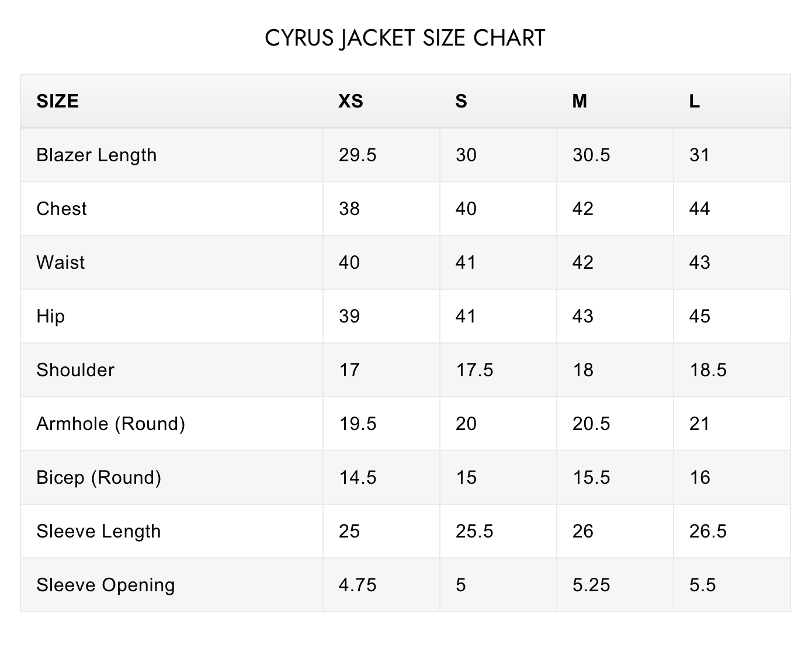Screen dimensions: 812x645
Task: Select the Hip row label
Action: [50, 316]
